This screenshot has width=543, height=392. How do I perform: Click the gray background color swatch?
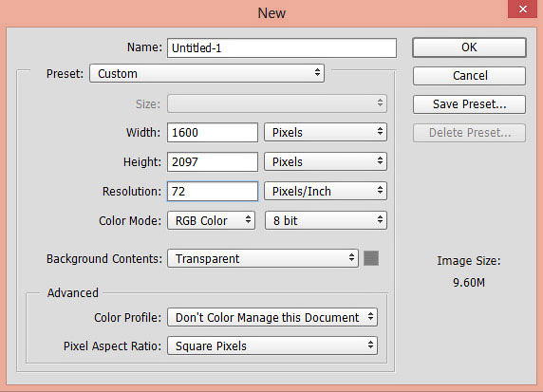[371, 258]
